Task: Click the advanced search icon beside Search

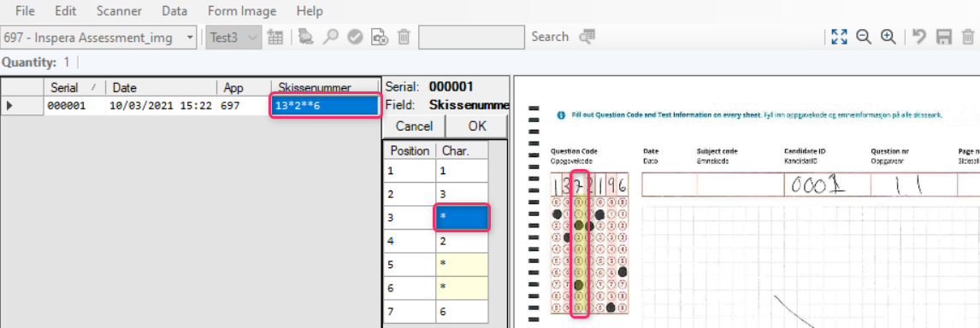Action: pos(587,37)
